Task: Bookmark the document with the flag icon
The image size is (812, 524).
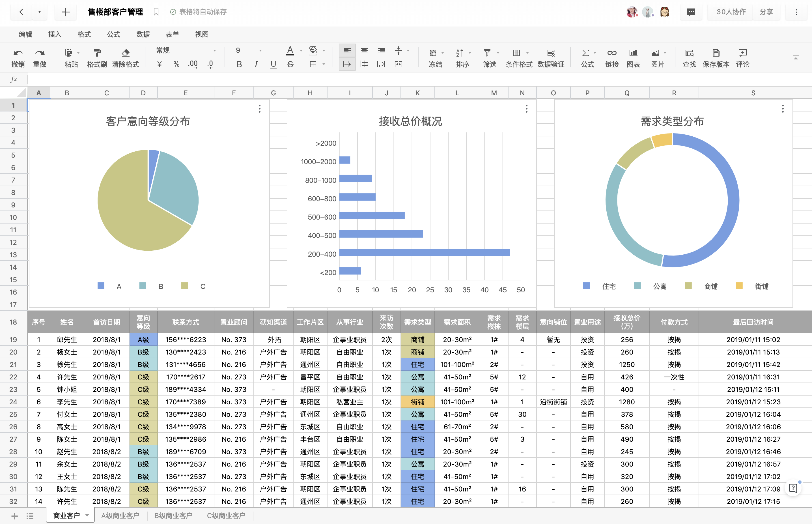Action: (156, 12)
